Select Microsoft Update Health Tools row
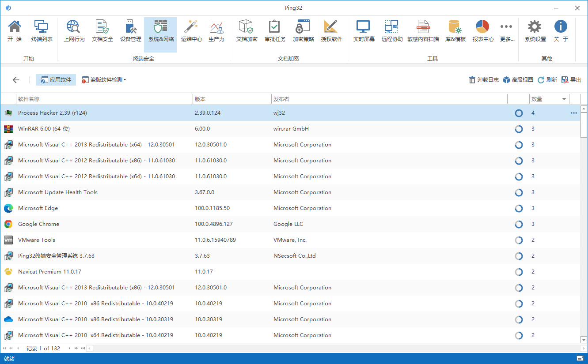 coord(290,192)
